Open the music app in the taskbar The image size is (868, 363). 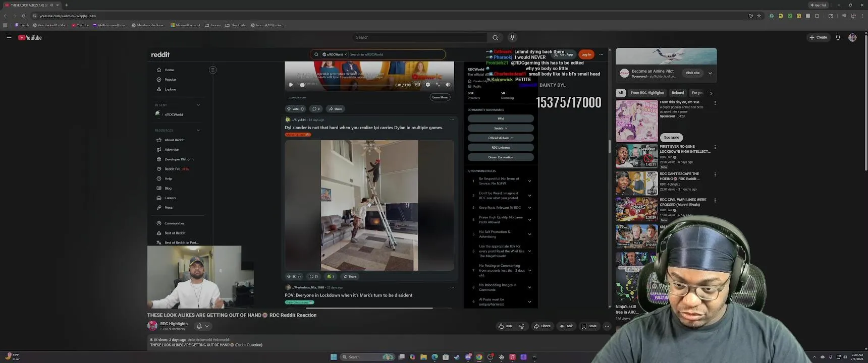click(x=512, y=357)
